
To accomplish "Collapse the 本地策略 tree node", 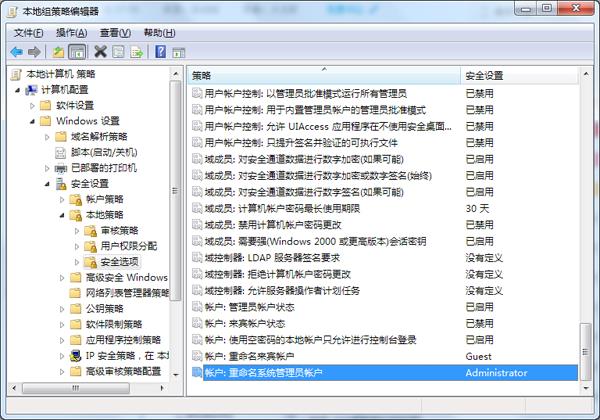I will pos(62,215).
